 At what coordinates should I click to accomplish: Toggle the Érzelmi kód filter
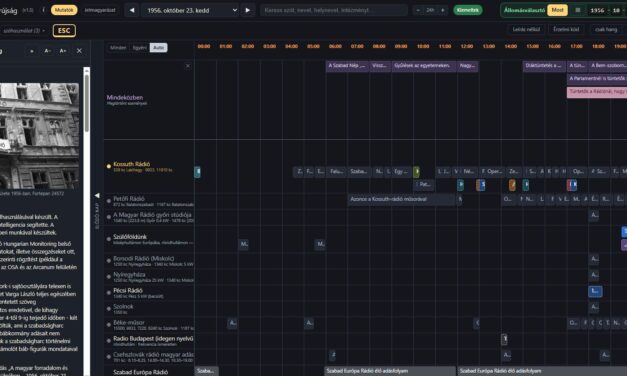tap(566, 29)
